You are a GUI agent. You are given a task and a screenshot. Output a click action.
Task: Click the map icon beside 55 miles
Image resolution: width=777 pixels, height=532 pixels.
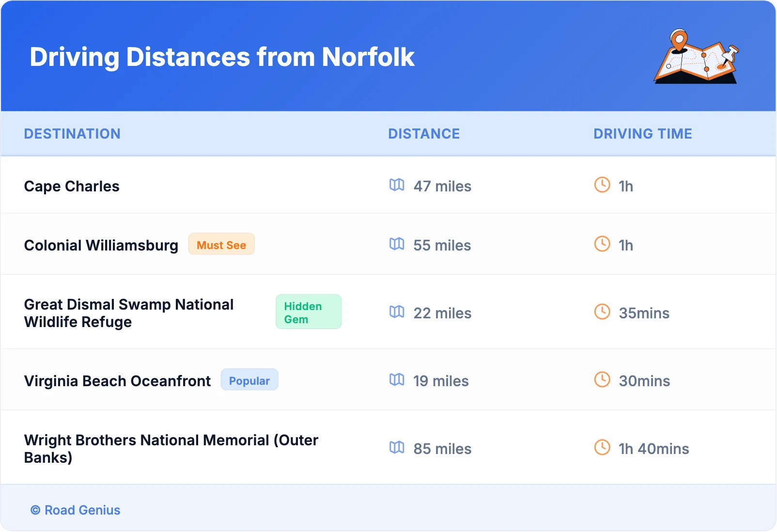click(x=397, y=244)
